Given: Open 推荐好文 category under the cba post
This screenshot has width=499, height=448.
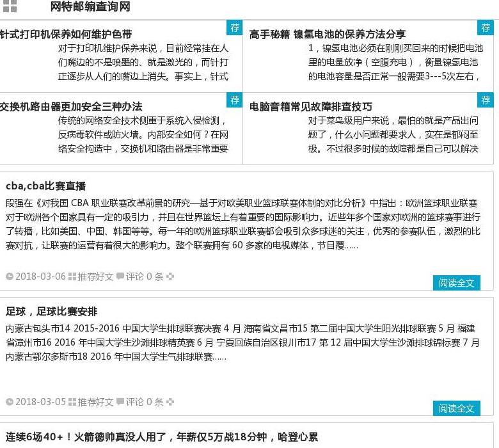Looking at the screenshot, I should (95, 276).
